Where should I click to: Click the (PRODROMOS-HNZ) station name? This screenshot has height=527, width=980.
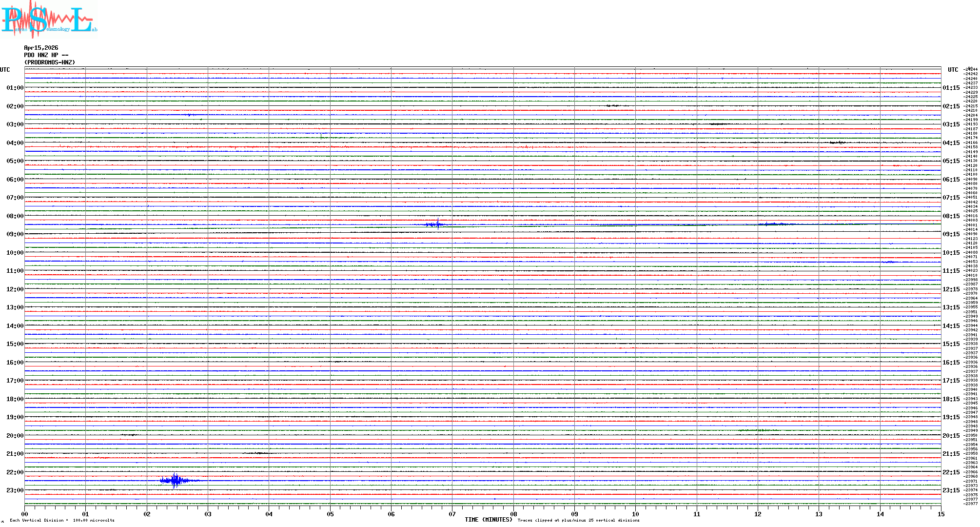50,62
